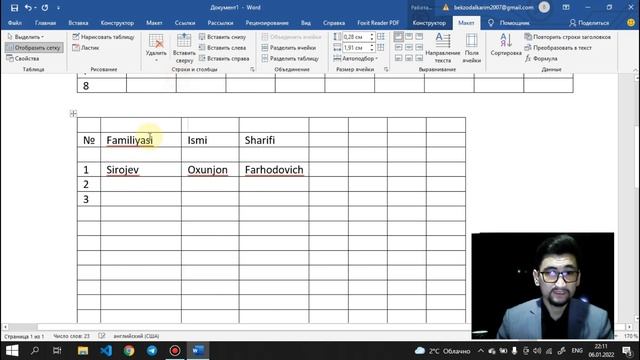This screenshot has width=640, height=360.
Task: Click Разделить таблицу
Action: click(290, 58)
